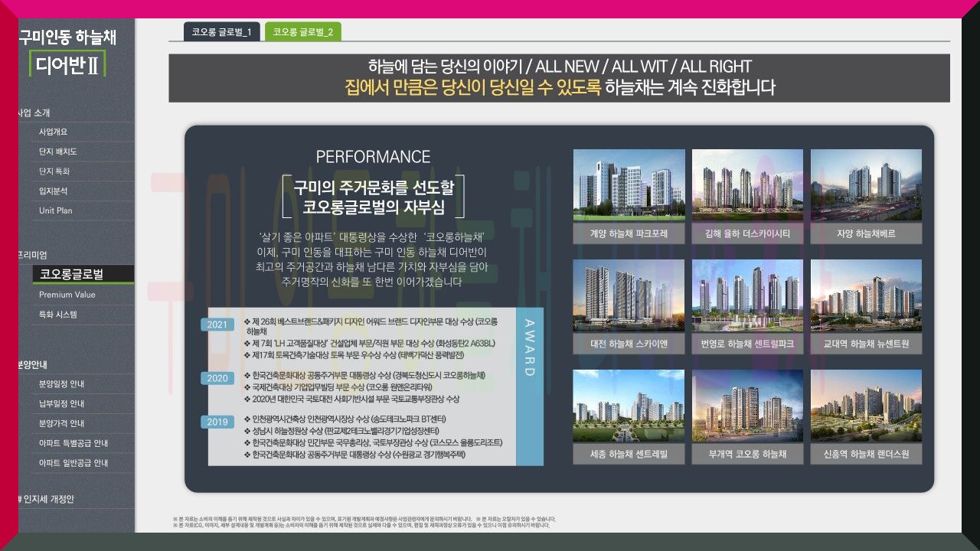
Task: View 김해 율하 더스카이시티 image
Action: (747, 184)
